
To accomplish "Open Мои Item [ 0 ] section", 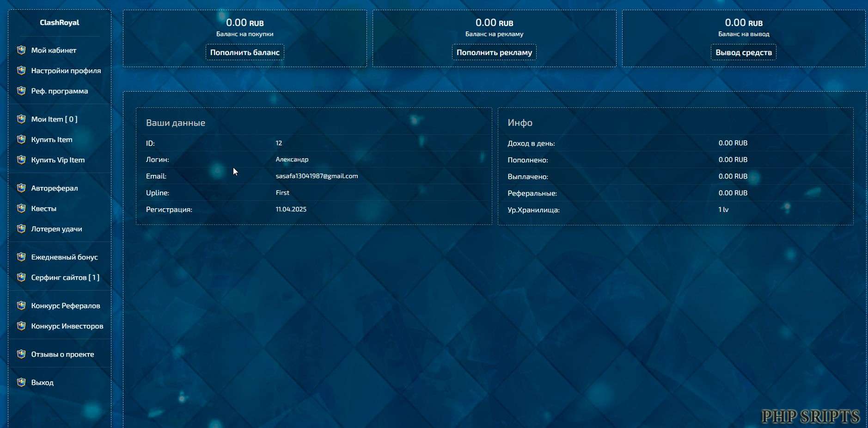I will pos(54,119).
